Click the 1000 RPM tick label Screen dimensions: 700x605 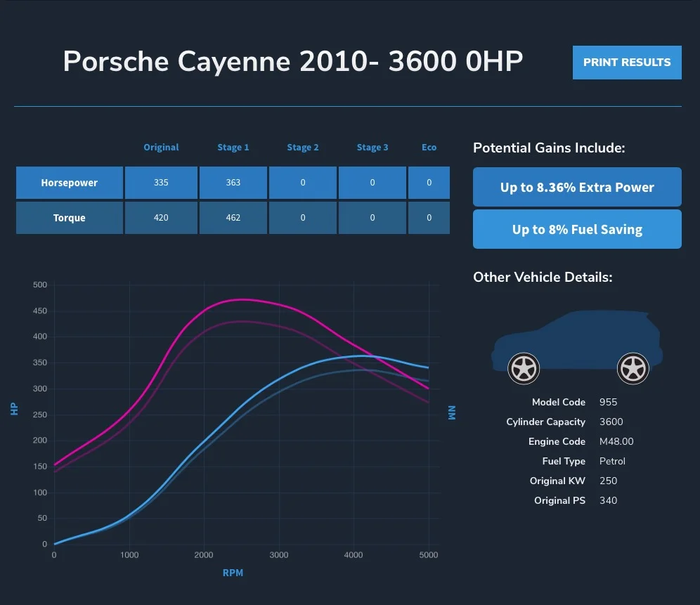point(129,555)
